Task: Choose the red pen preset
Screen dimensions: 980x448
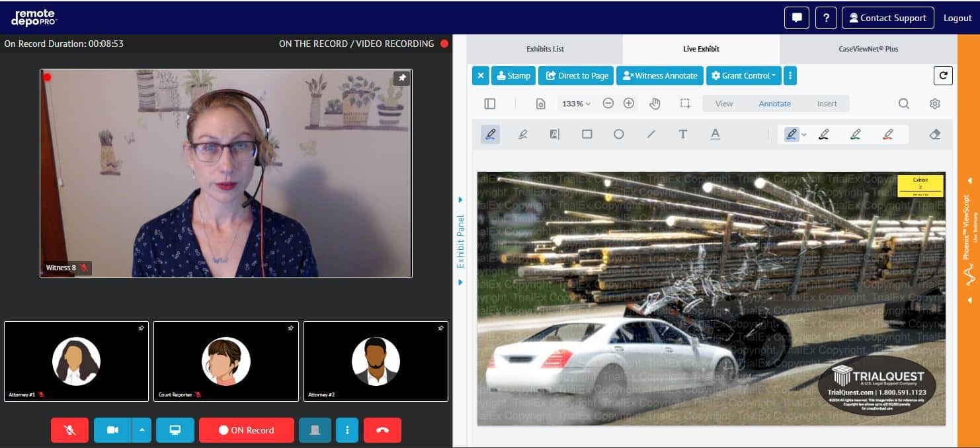Action: [x=888, y=134]
